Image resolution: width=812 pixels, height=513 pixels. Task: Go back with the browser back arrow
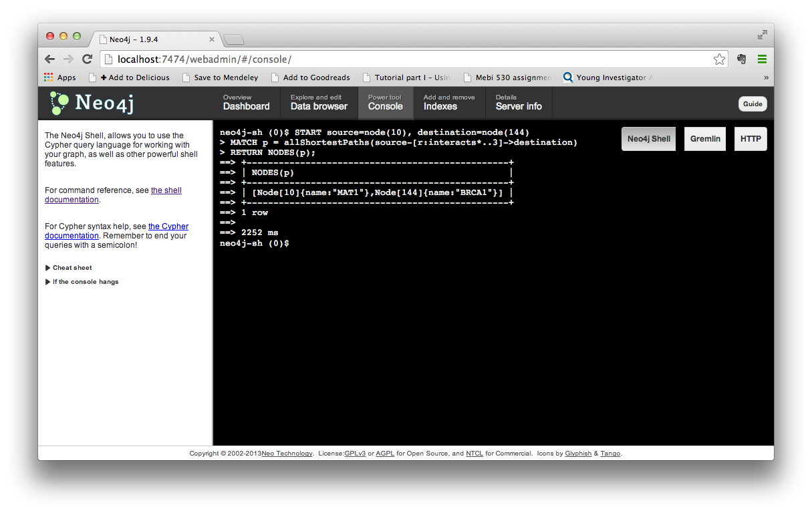[50, 59]
